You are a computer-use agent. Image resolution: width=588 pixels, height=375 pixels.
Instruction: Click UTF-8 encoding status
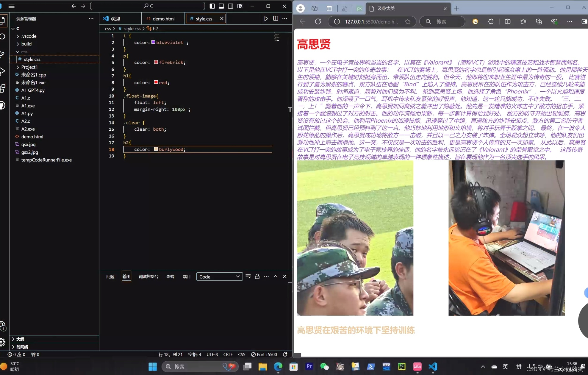click(212, 354)
